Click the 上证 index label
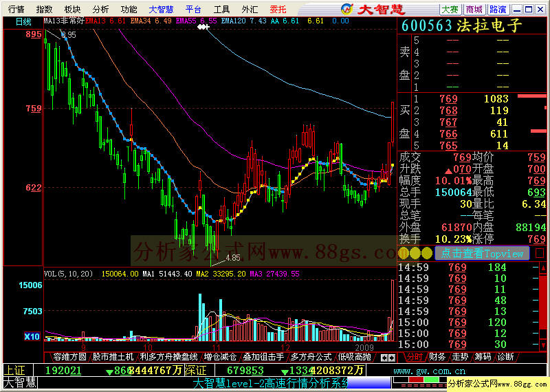 click(15, 371)
